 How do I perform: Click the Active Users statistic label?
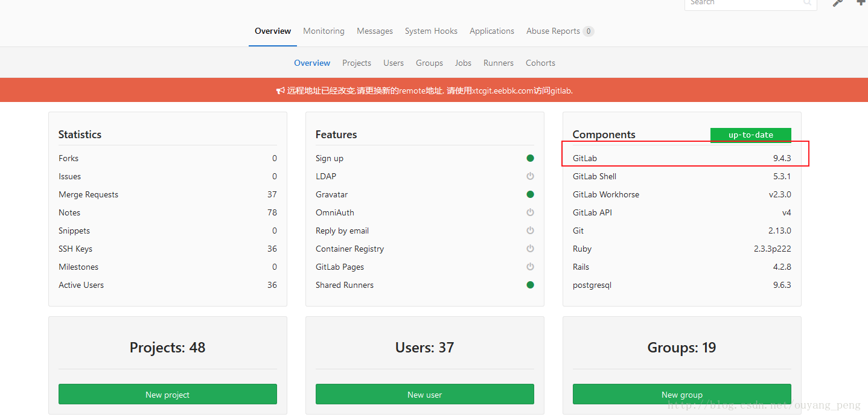pos(81,285)
